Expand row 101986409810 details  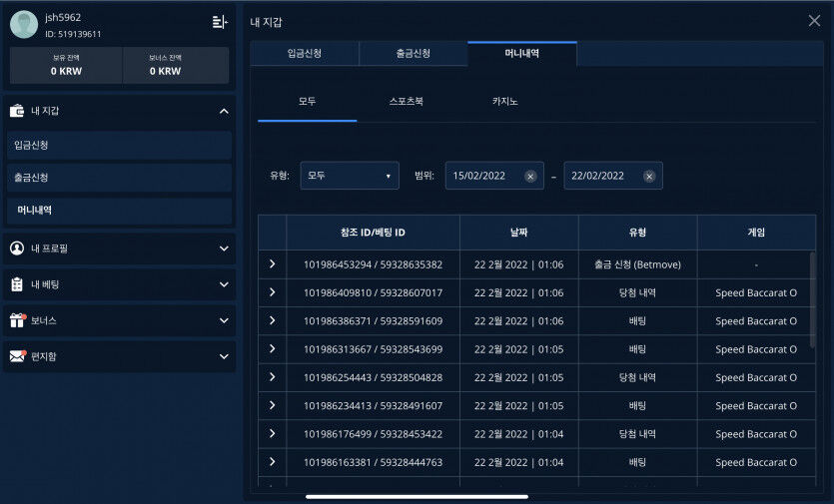tap(273, 291)
